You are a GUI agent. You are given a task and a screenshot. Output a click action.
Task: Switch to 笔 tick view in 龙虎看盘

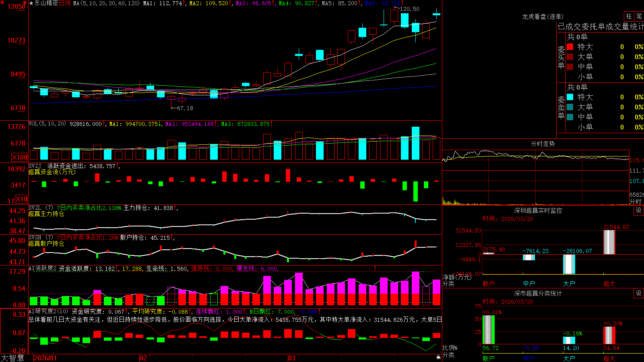639,16
